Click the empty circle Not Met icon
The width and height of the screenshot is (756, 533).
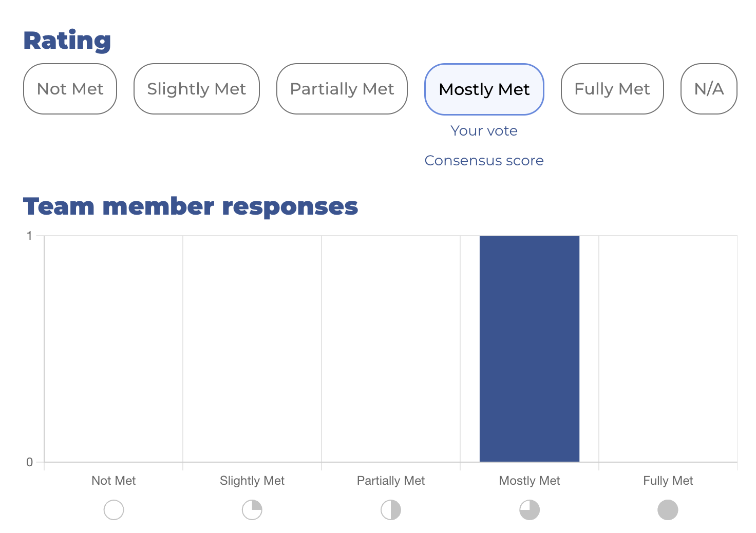coord(114,510)
